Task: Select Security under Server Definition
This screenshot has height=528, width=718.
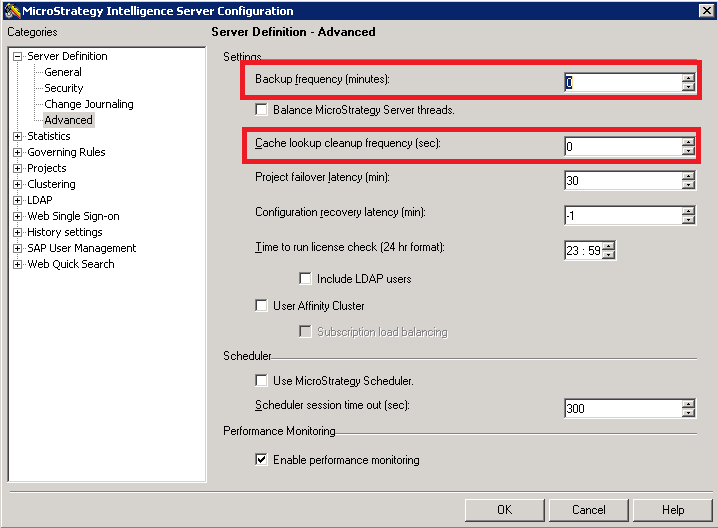Action: tap(64, 88)
